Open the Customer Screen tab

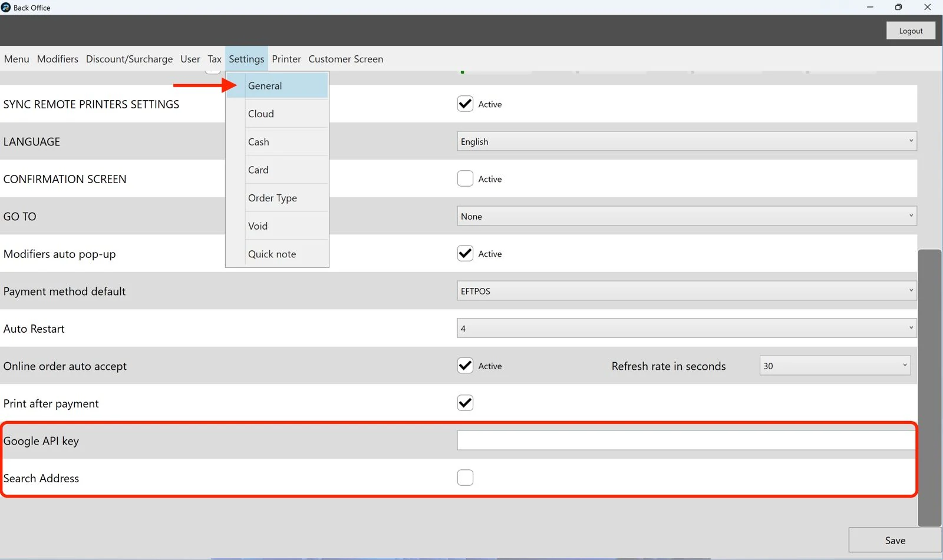346,59
